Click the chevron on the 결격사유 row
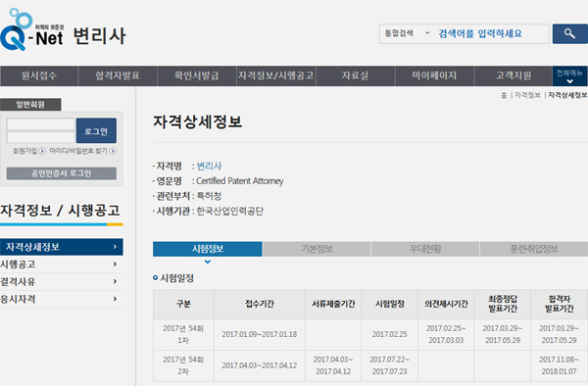The height and width of the screenshot is (386, 588). 115,281
